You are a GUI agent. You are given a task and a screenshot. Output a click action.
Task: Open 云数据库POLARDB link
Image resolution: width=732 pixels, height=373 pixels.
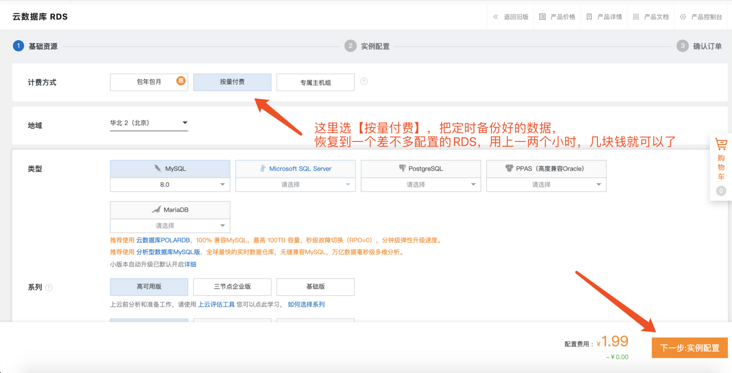163,240
